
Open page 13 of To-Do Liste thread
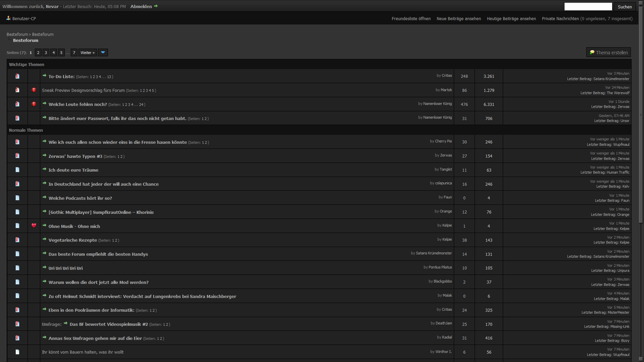pyautogui.click(x=109, y=77)
